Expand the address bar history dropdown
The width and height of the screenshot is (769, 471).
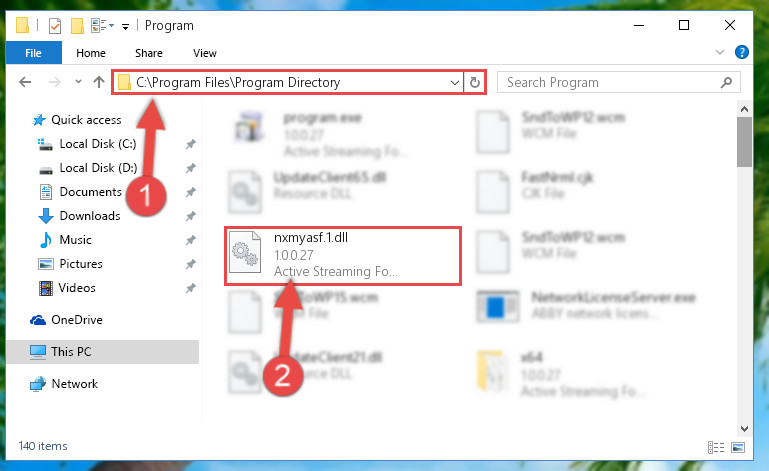(x=455, y=82)
